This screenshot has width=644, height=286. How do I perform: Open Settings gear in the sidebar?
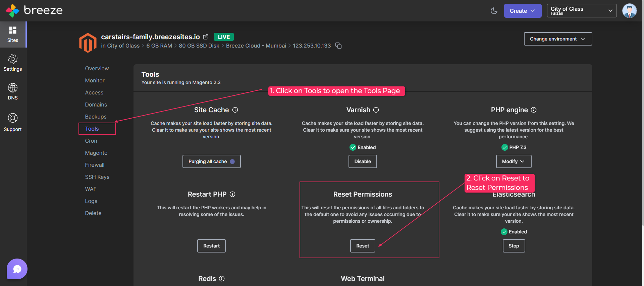[13, 63]
